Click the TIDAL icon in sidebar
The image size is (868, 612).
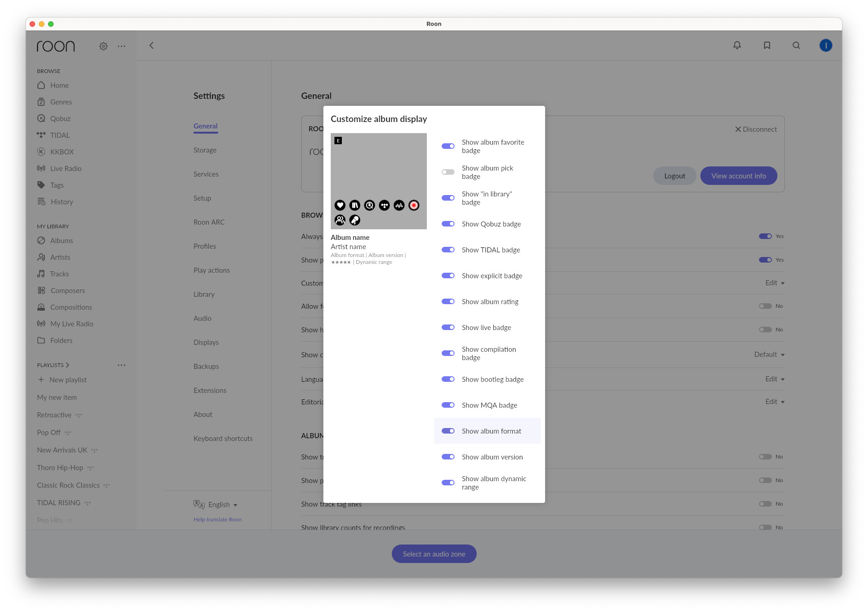41,135
